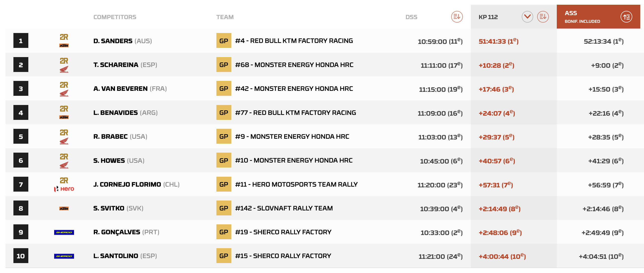Click position number 5 badge
This screenshot has width=644, height=273.
21,136
